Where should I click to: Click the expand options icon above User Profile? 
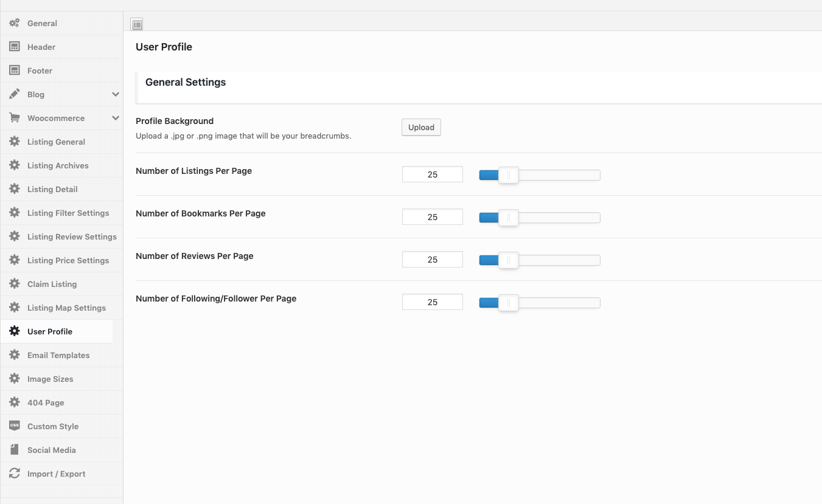coord(137,24)
